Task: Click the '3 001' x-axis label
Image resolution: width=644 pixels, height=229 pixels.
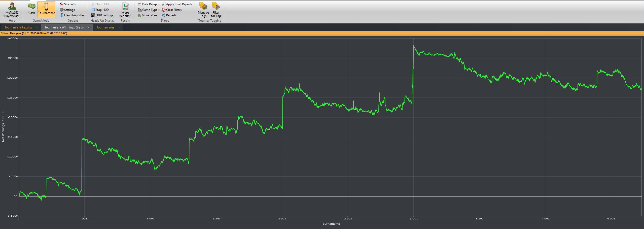Action: click(414, 219)
